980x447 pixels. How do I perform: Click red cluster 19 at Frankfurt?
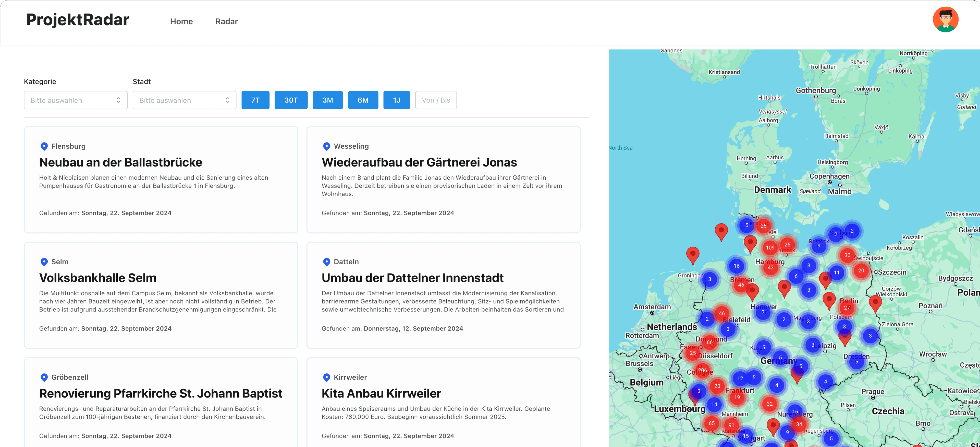pos(737,397)
